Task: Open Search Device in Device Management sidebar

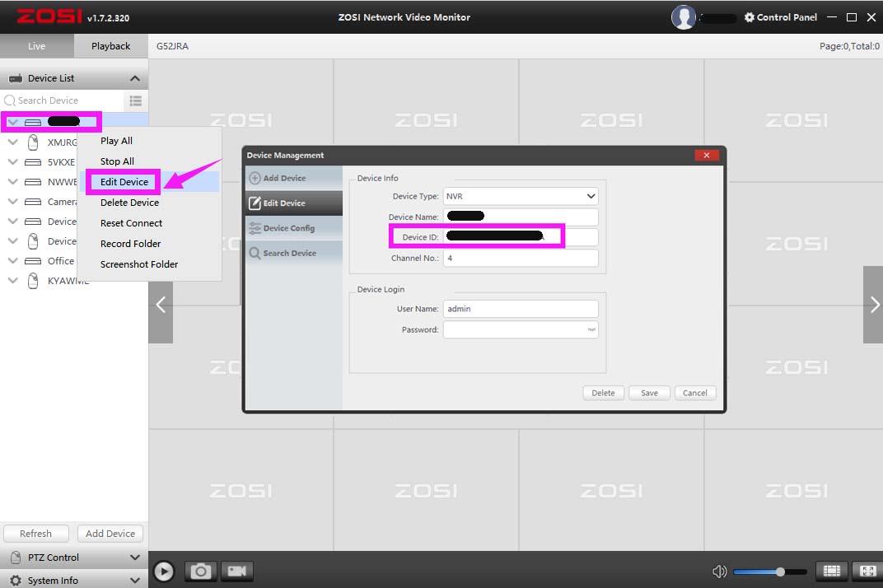Action: click(x=294, y=253)
